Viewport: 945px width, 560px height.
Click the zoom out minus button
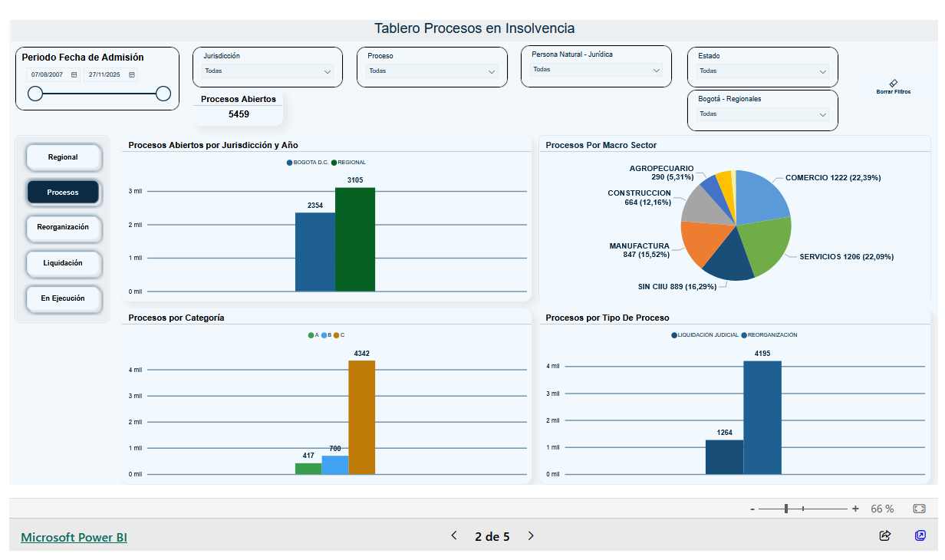pos(752,509)
